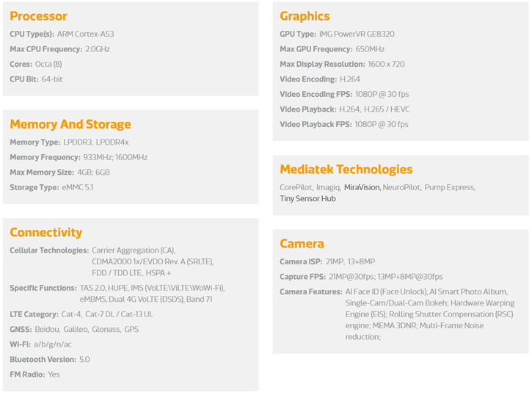Select the GPU Type label
This screenshot has height=395, width=532.
(x=298, y=34)
